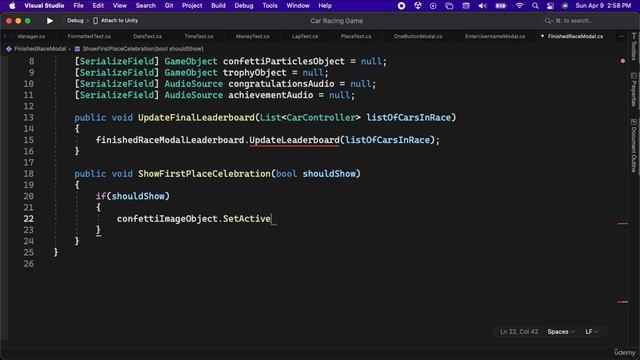The width and height of the screenshot is (640, 360).
Task: Click line number 22 in the gutter
Action: tap(29, 219)
